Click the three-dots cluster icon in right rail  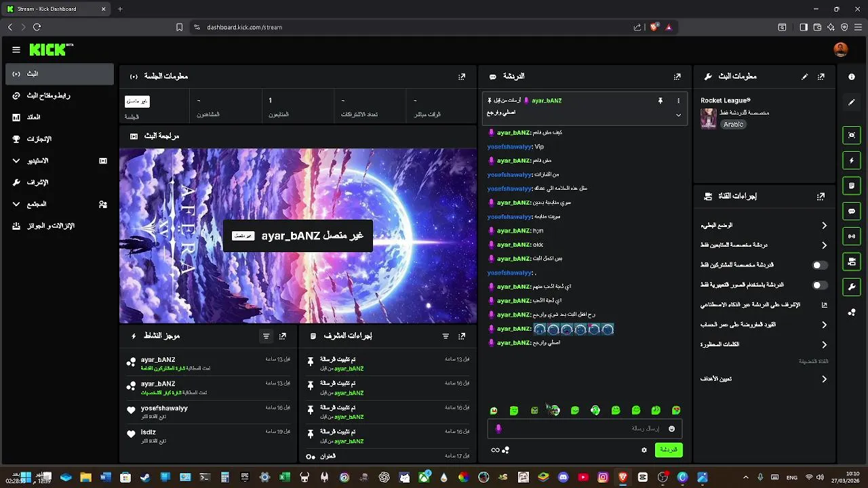coord(852,312)
